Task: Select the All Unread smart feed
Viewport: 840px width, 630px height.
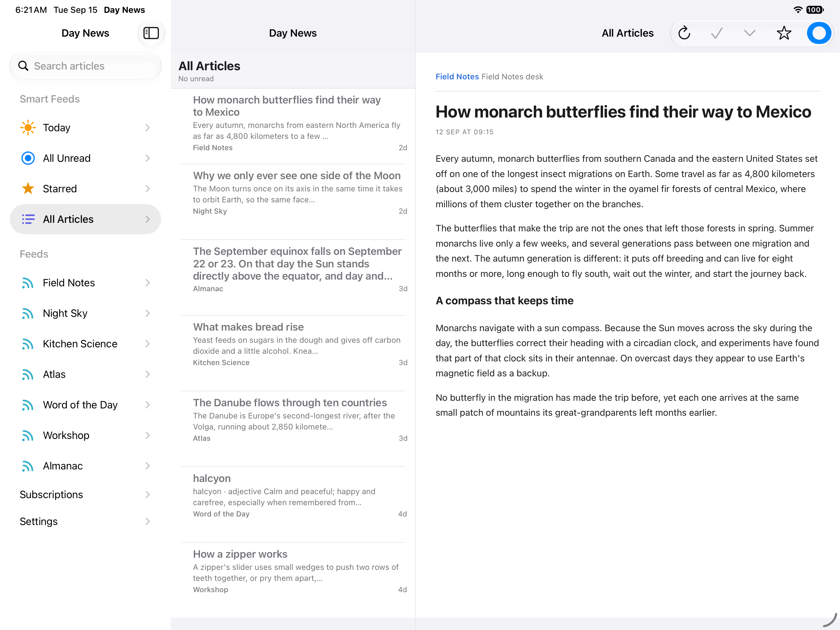Action: pyautogui.click(x=85, y=158)
